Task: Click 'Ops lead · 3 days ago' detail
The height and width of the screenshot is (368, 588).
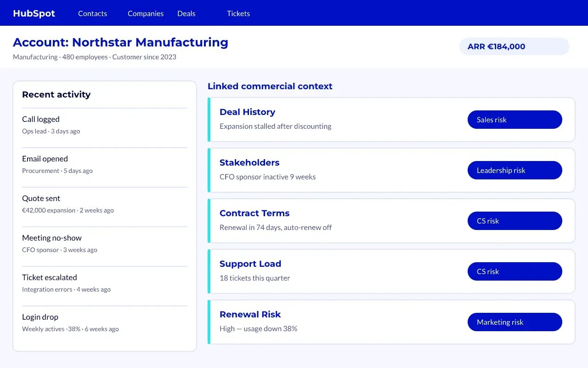Action: point(51,131)
